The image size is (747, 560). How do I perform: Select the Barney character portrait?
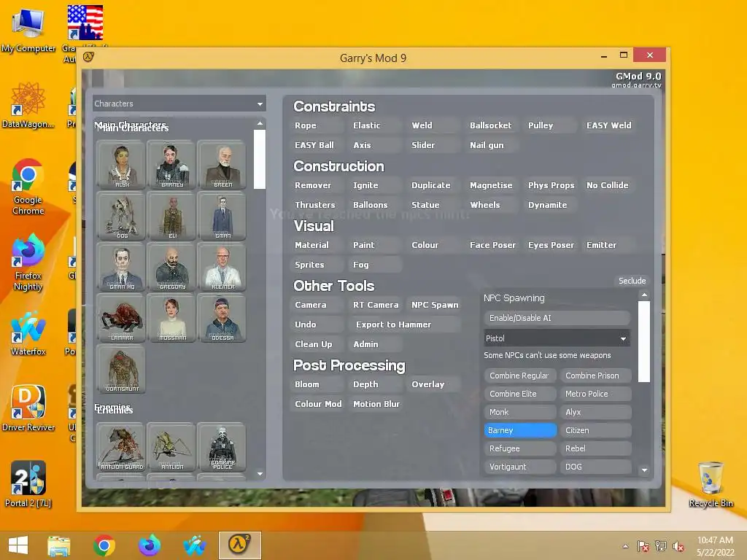tap(171, 165)
